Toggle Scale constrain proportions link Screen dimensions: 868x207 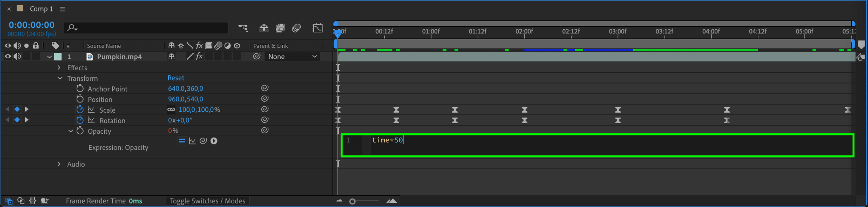[171, 110]
